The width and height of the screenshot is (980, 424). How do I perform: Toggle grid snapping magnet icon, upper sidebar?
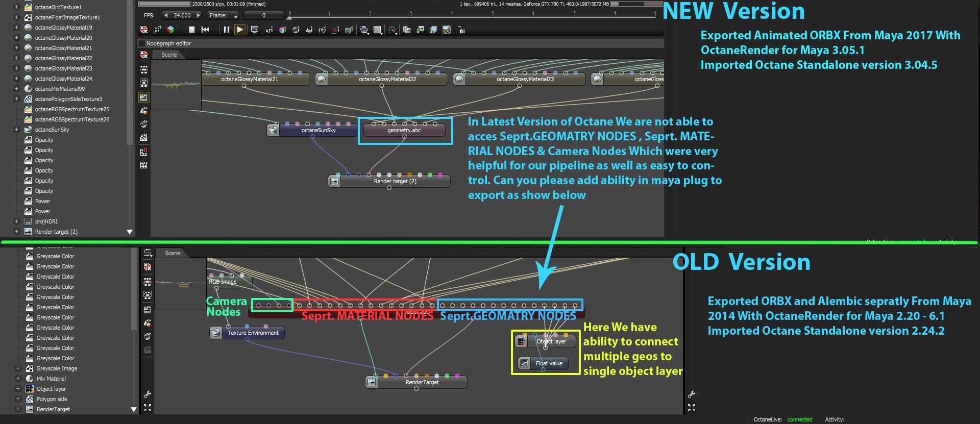(x=144, y=152)
